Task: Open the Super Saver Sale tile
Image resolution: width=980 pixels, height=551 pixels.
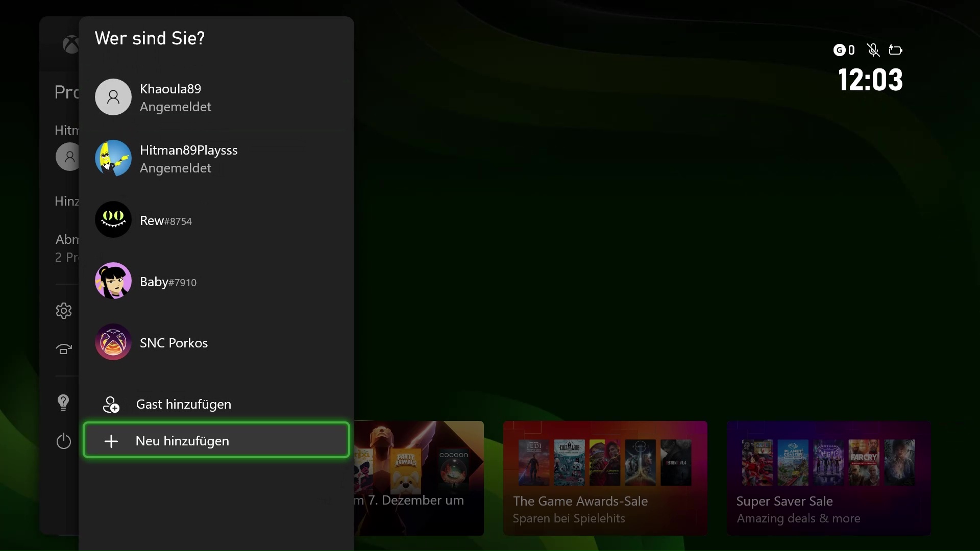Action: [x=828, y=478]
